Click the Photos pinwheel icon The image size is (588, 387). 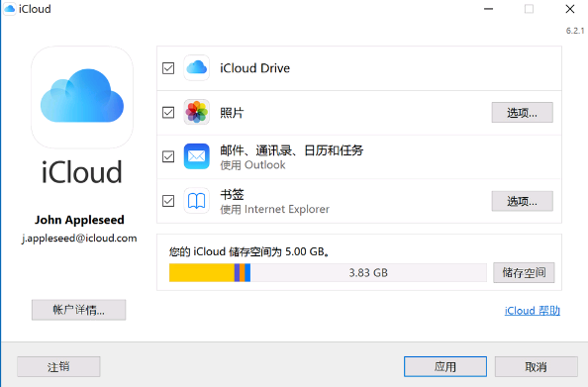[x=197, y=112]
